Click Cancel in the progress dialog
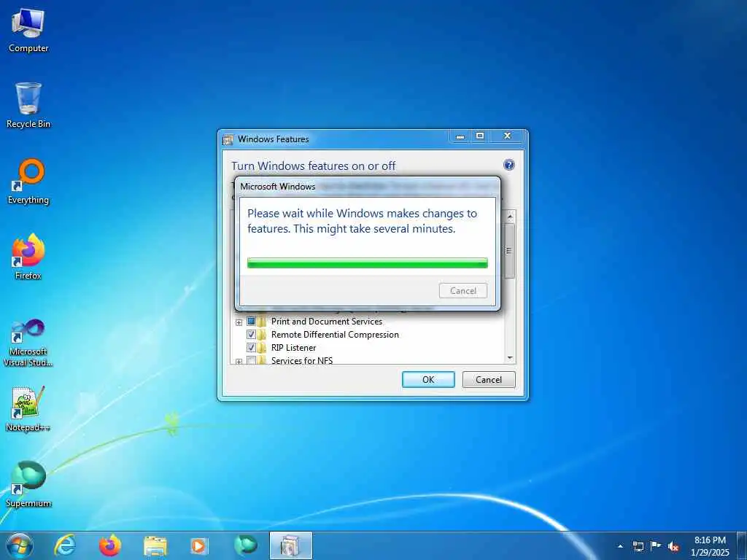 (x=463, y=291)
